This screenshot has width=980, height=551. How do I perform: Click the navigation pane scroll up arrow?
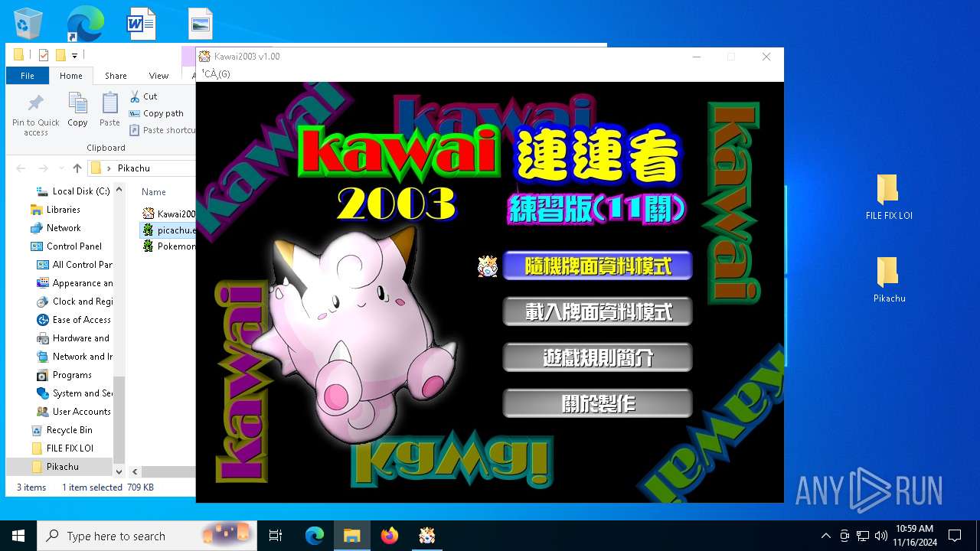tap(119, 190)
